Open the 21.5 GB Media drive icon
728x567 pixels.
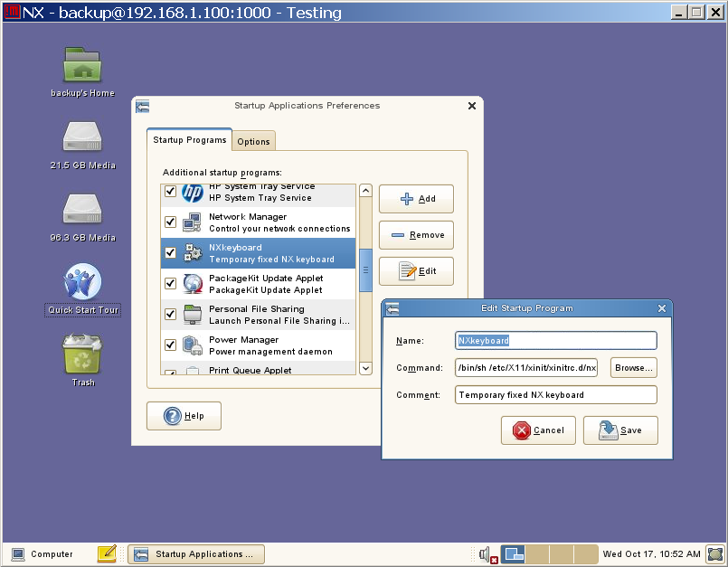pyautogui.click(x=82, y=137)
